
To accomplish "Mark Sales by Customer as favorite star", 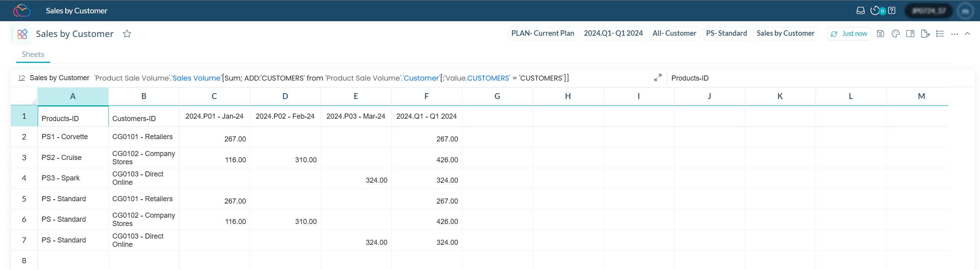I will (127, 34).
